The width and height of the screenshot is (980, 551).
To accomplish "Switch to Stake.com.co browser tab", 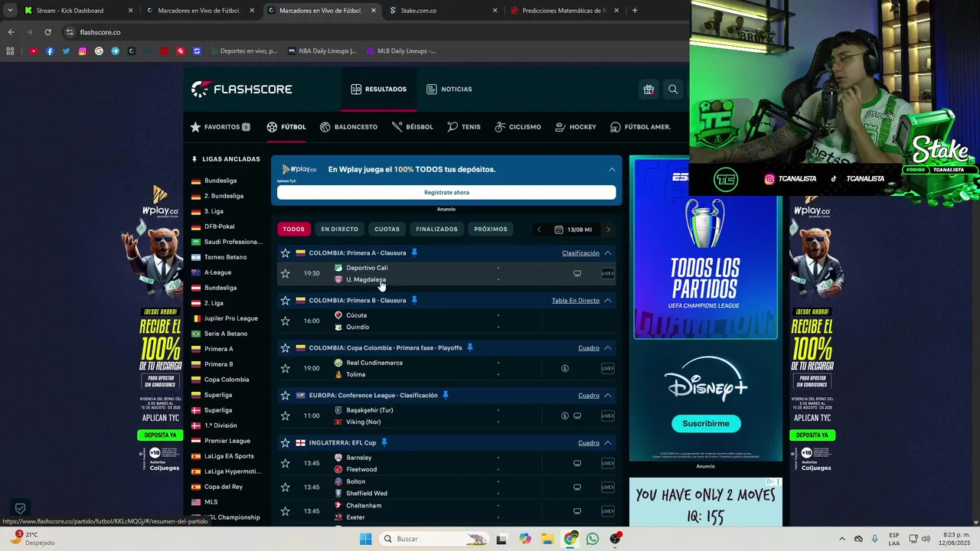I will tap(441, 11).
